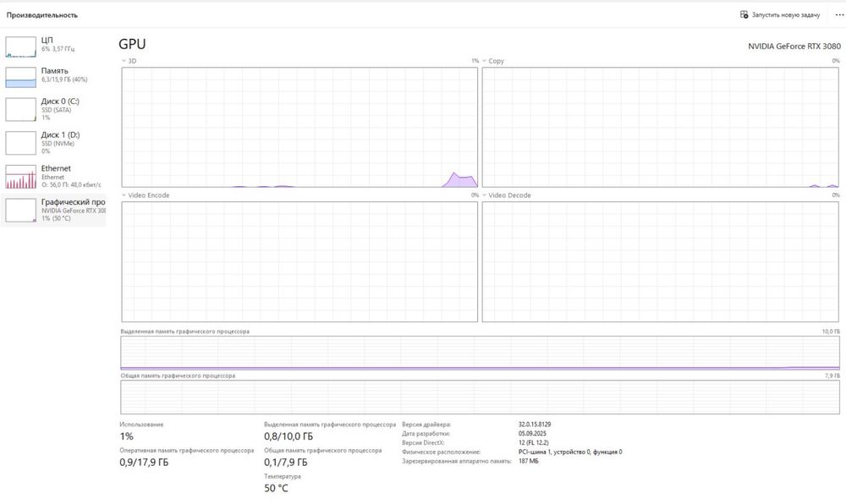Click the 'Версия драйвера:' label
This screenshot has width=846, height=504.
[426, 425]
